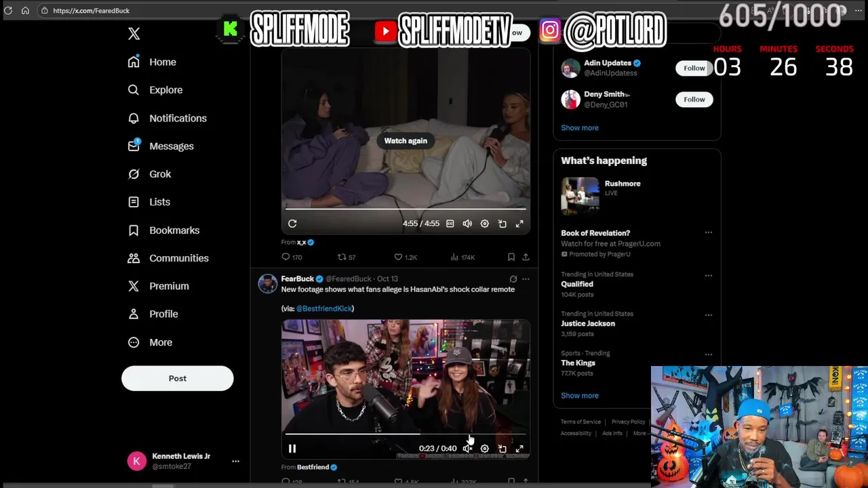Open Adin Updates profile picture
Screen dimensions: 868x488
570,68
